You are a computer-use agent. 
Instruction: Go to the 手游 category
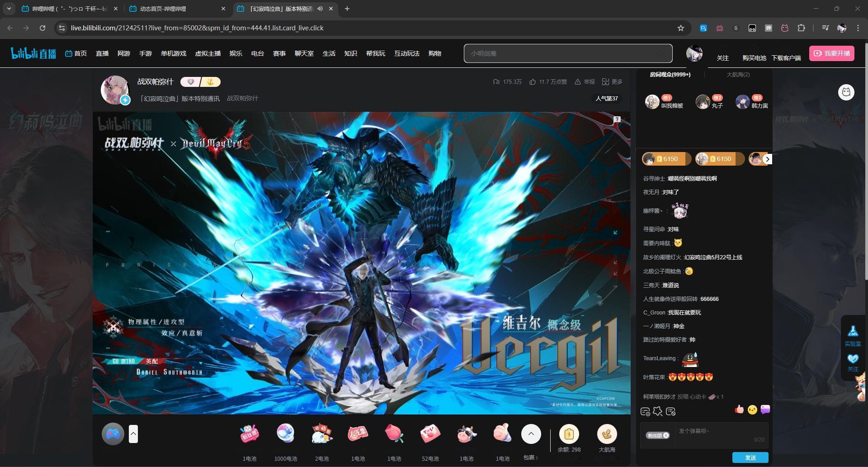[x=146, y=53]
